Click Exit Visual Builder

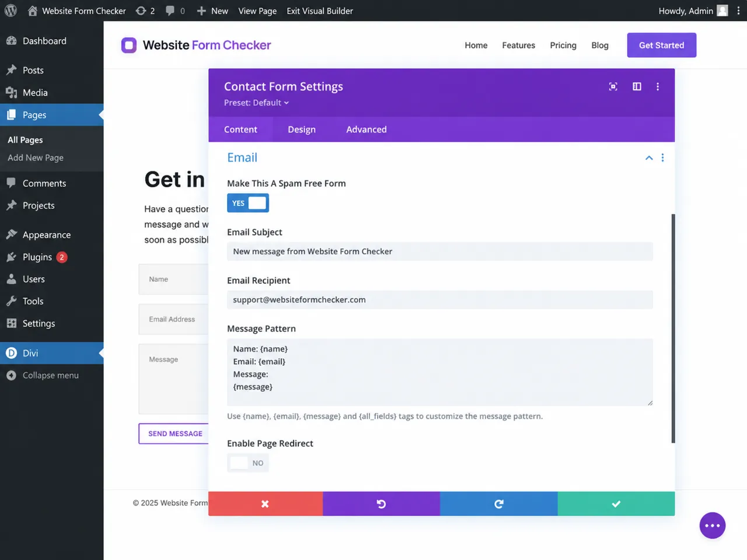click(x=320, y=10)
